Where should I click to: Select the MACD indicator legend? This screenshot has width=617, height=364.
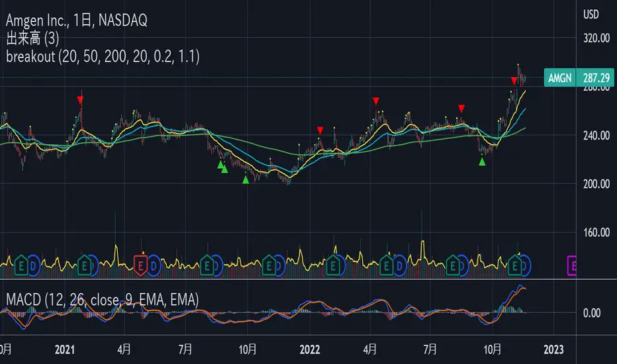point(99,300)
